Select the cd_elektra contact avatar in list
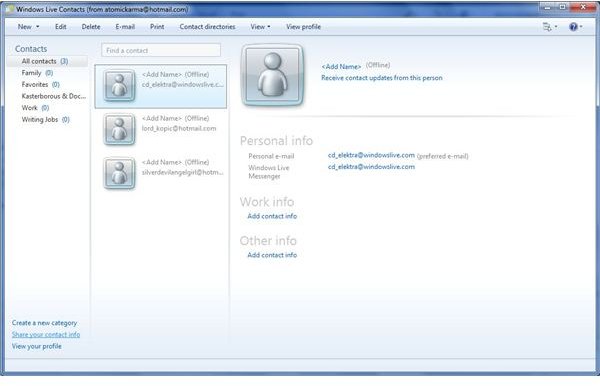Viewport: 600px width, 386px height. (x=119, y=85)
